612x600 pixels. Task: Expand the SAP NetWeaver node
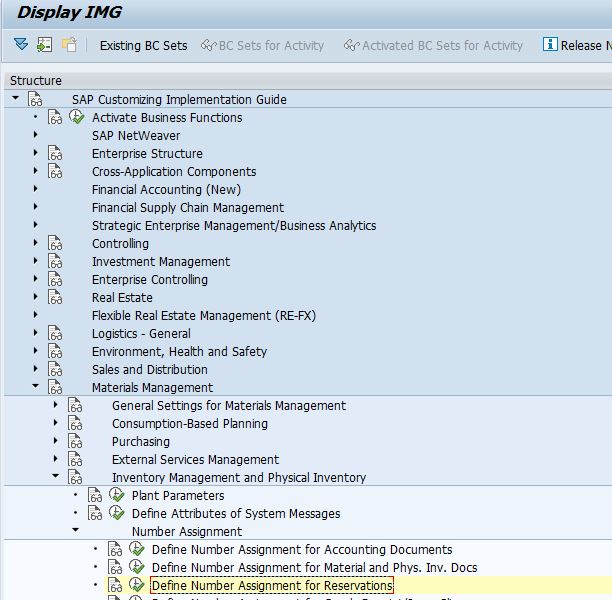point(36,135)
